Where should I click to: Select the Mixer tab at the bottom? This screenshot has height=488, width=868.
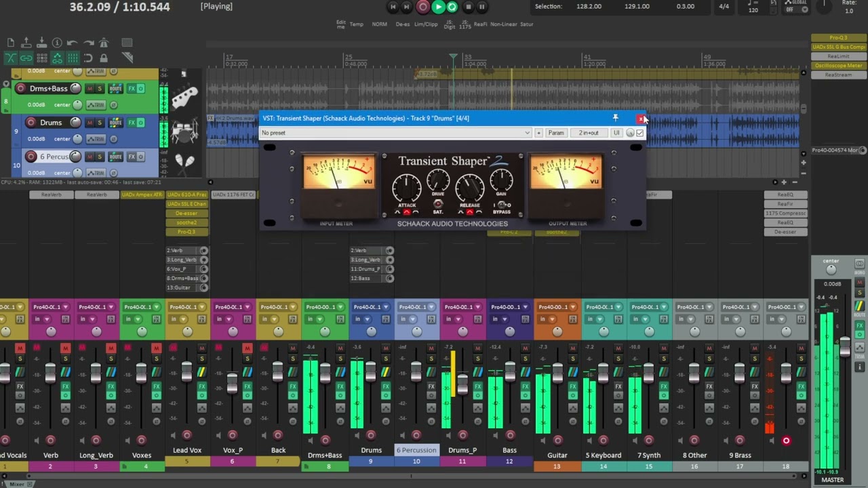16,484
